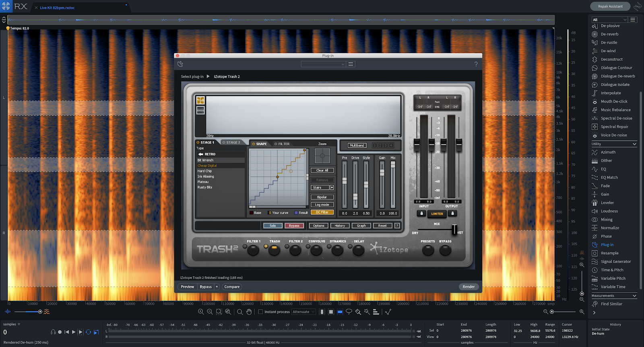Viewport: 644px width, 347px height.
Task: Click the Compare button
Action: point(232,287)
